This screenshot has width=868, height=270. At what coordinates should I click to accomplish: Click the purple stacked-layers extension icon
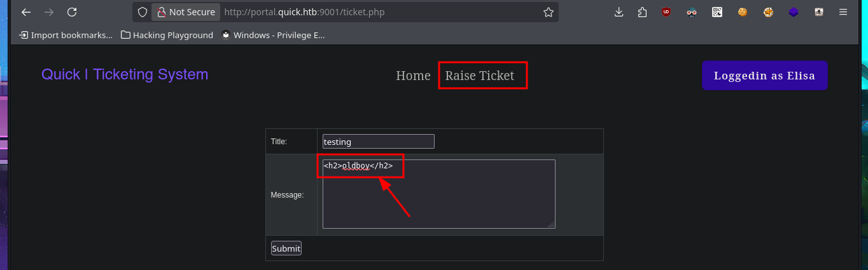click(794, 12)
